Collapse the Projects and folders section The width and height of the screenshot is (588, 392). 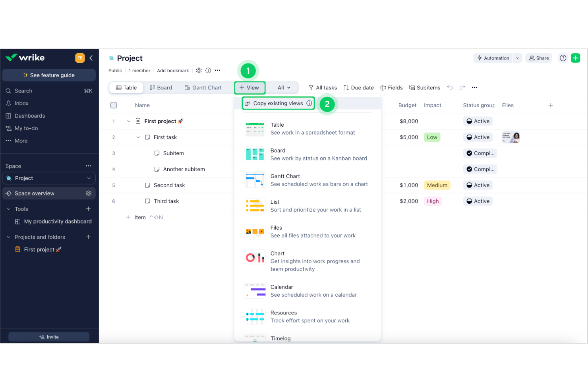point(8,237)
